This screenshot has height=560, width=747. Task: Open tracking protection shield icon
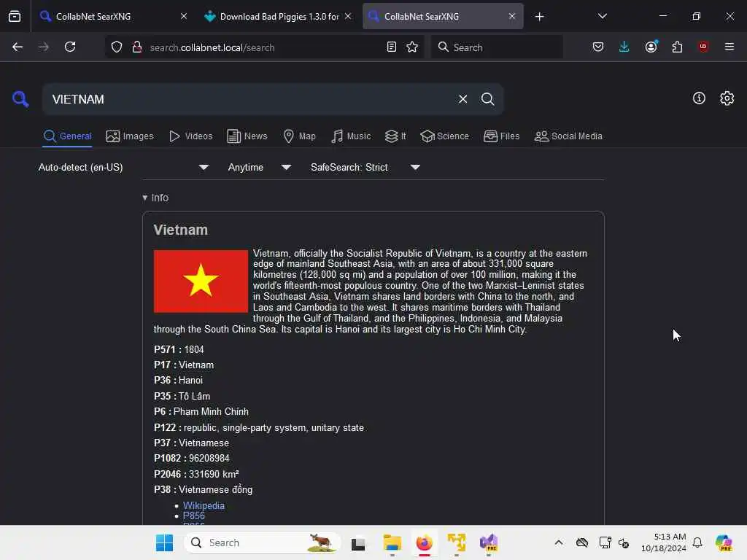[117, 47]
